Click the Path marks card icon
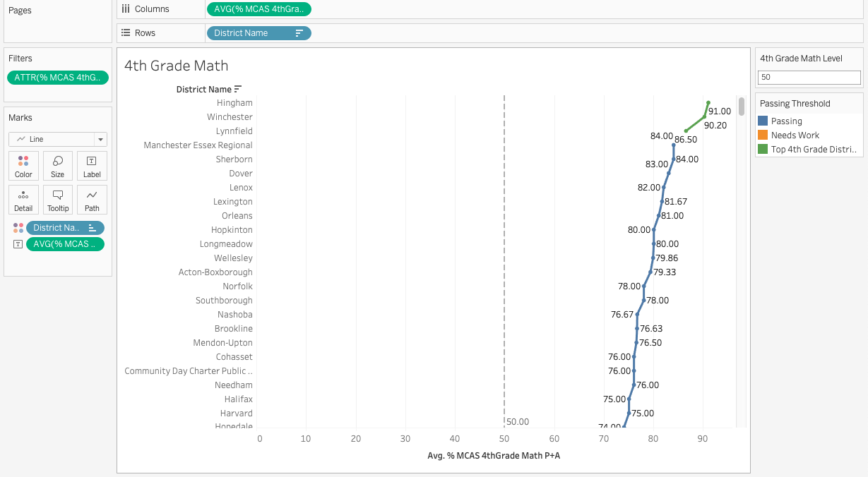The width and height of the screenshot is (868, 477). point(92,199)
